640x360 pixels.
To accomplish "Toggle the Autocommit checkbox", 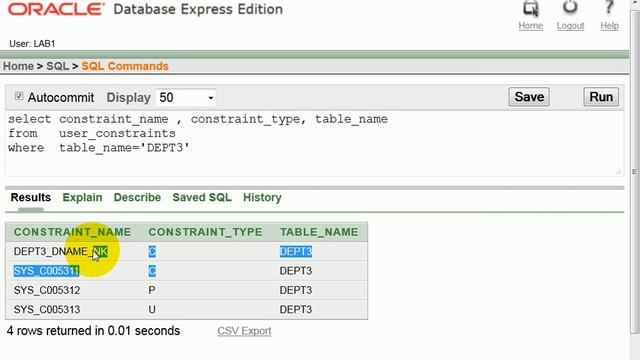I will (19, 96).
